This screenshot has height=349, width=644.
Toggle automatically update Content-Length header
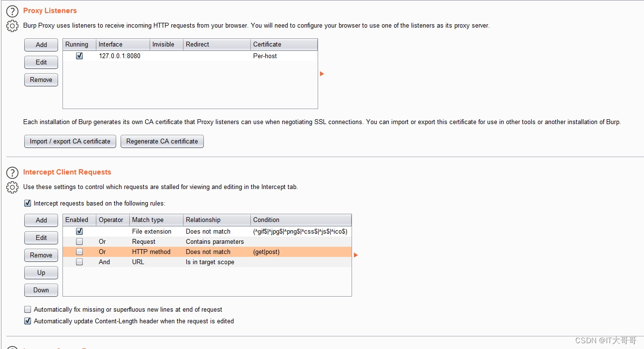pyautogui.click(x=28, y=321)
